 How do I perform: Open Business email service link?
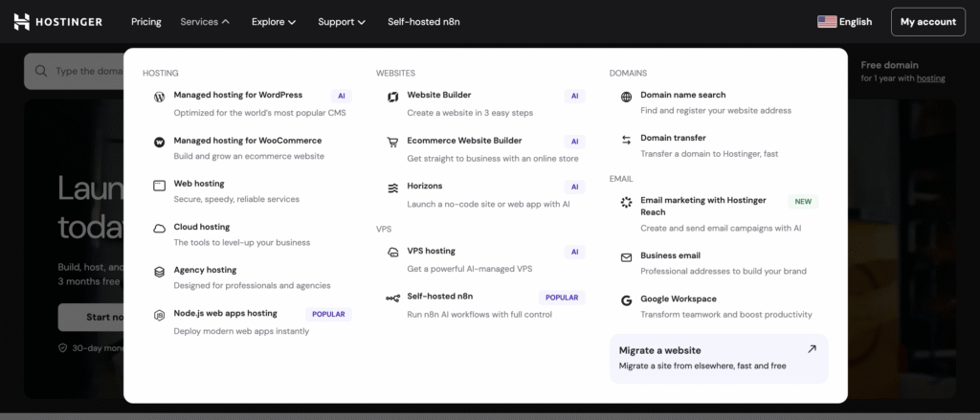(670, 255)
